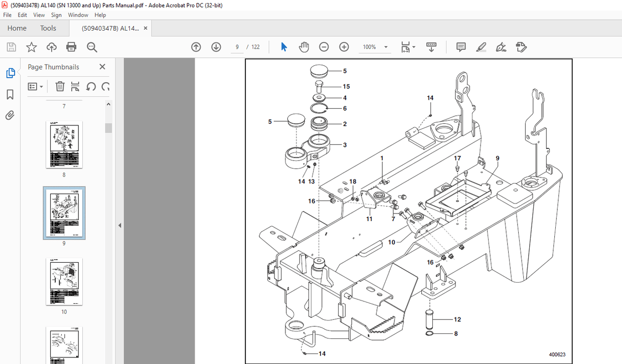Image resolution: width=622 pixels, height=364 pixels.
Task: Add a comment with the sticky note icon
Action: [460, 47]
